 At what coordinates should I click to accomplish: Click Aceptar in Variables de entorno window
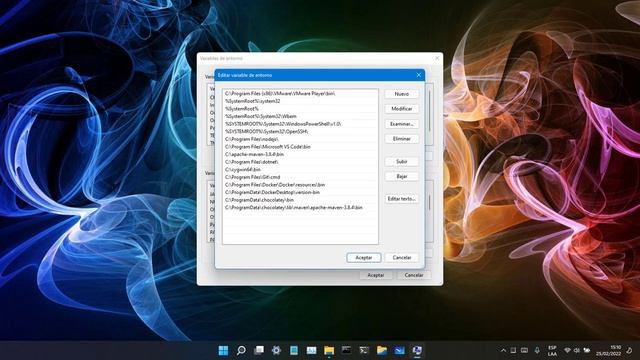pos(376,275)
